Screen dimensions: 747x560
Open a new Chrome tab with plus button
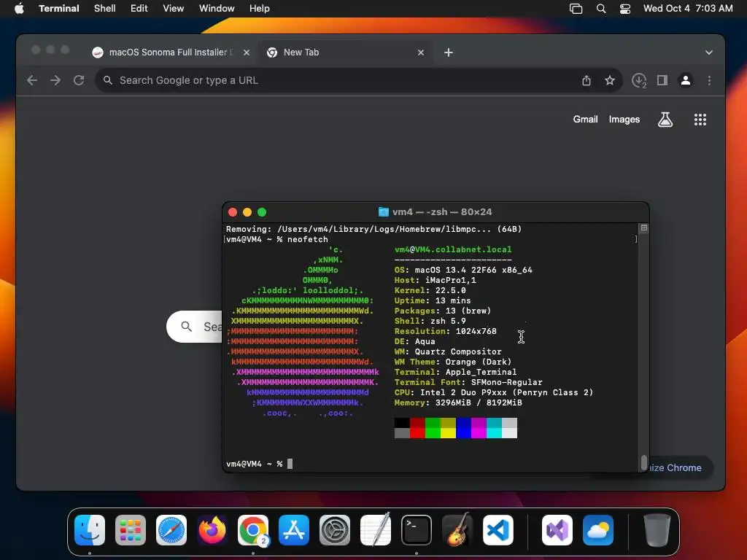pyautogui.click(x=449, y=52)
